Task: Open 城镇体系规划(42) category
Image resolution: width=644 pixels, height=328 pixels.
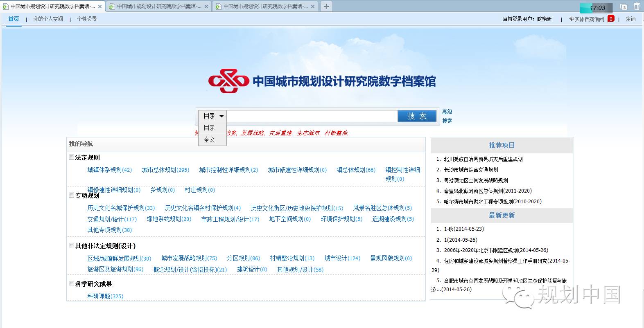Action: point(110,170)
